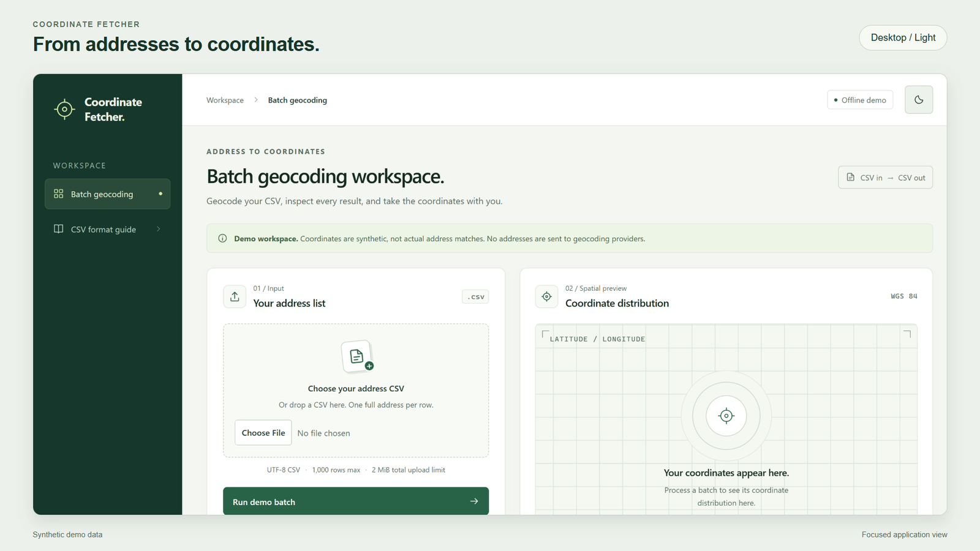
Task: Click the info icon in the demo workspace banner
Action: (x=222, y=238)
